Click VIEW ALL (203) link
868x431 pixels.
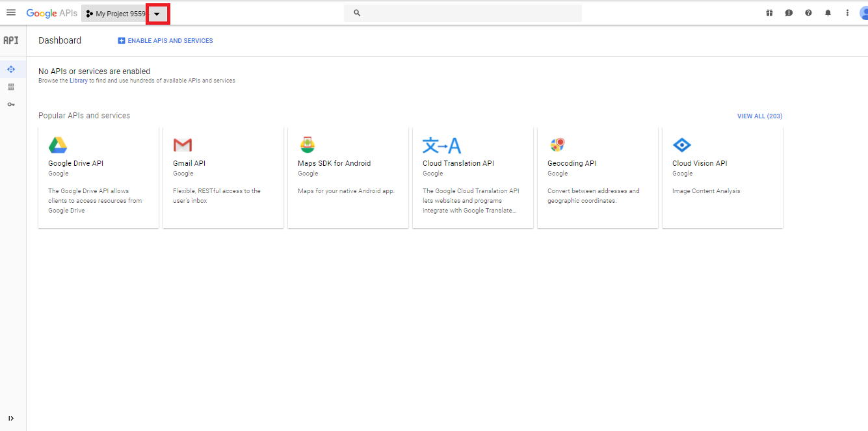click(759, 116)
